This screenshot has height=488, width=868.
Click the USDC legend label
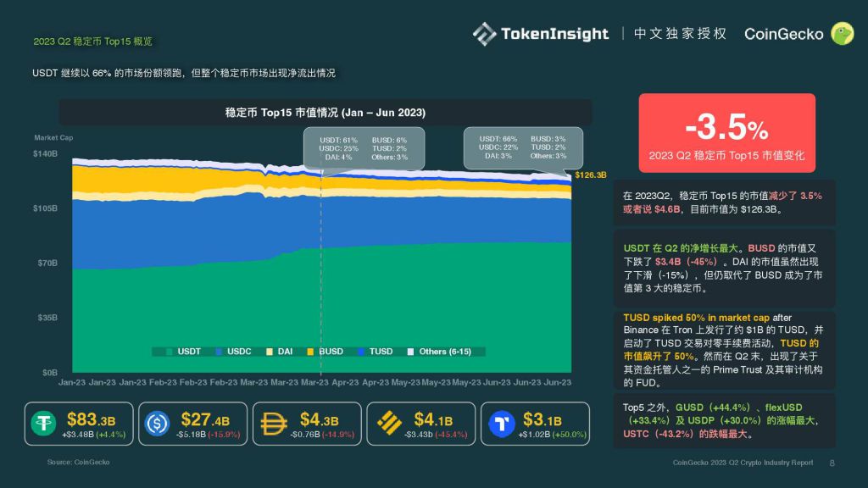click(239, 352)
